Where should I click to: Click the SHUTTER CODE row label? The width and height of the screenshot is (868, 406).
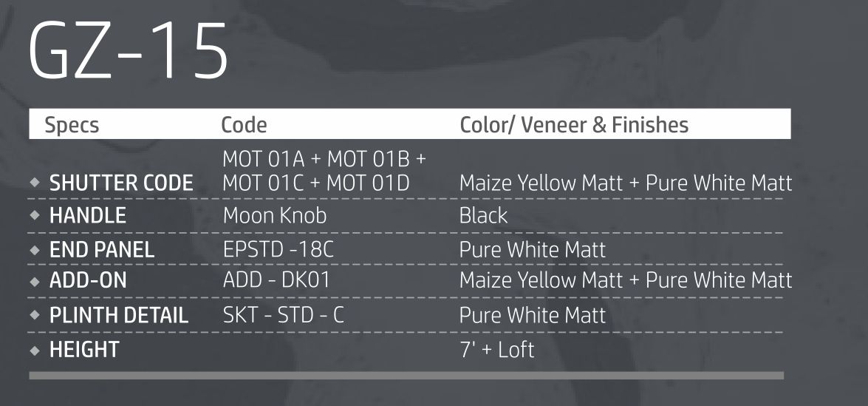(121, 183)
